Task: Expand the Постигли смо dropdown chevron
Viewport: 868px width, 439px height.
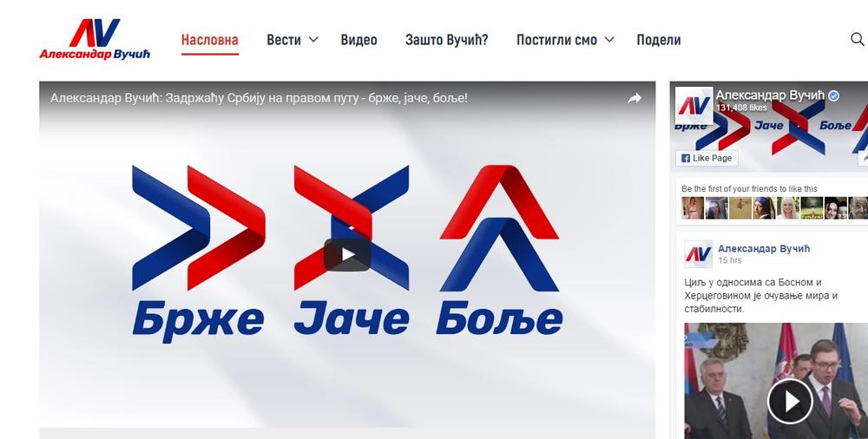Action: 609,40
